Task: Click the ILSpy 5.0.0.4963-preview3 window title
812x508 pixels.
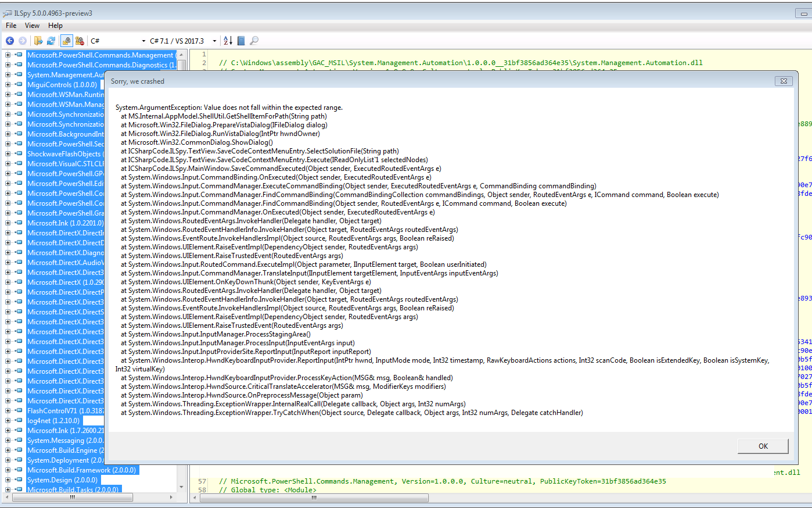Action: pyautogui.click(x=53, y=13)
